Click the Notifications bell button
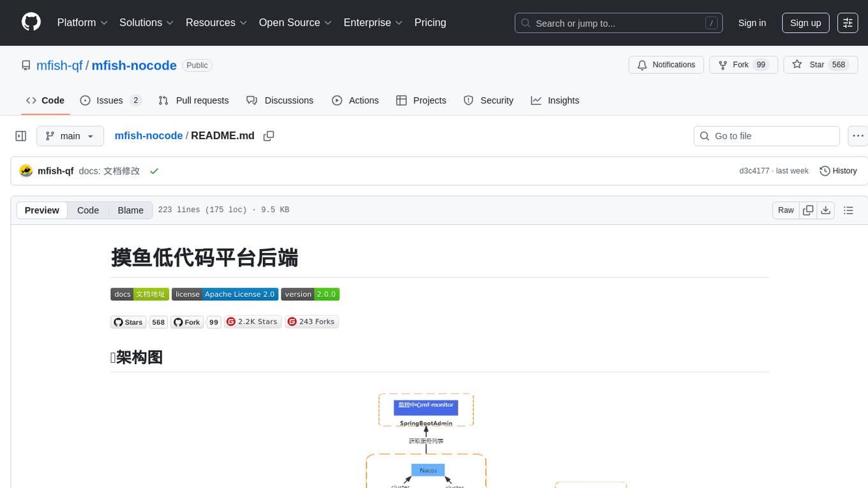The image size is (868, 488). coord(666,65)
